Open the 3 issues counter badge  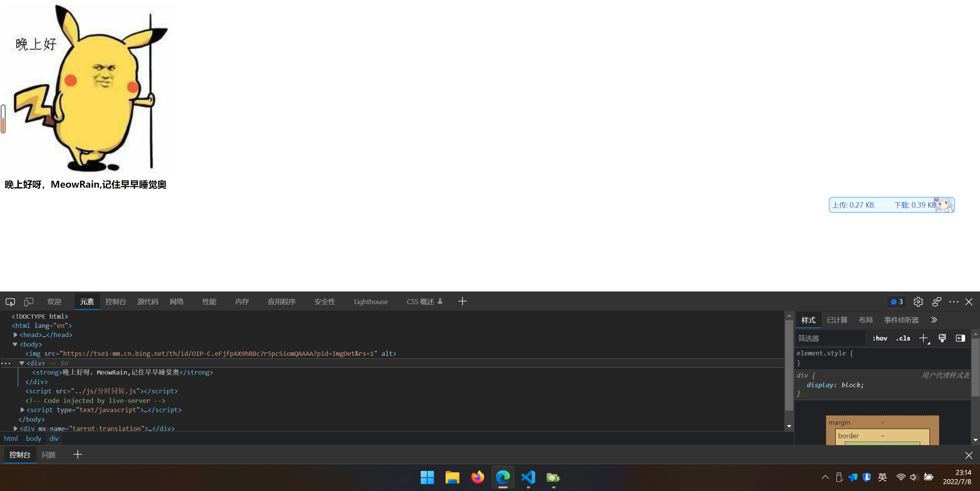tap(897, 302)
